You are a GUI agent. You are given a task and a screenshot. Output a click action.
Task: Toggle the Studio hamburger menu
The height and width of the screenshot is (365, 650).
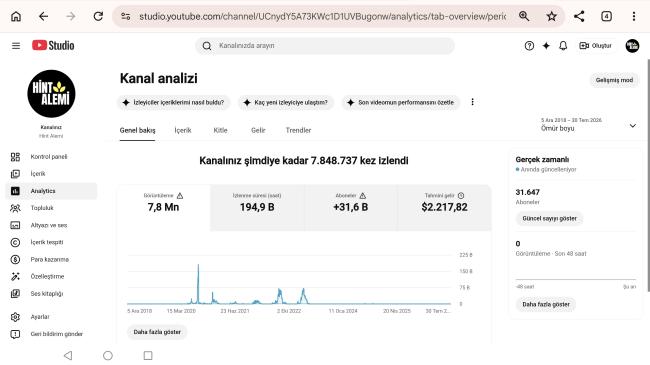[x=16, y=46]
